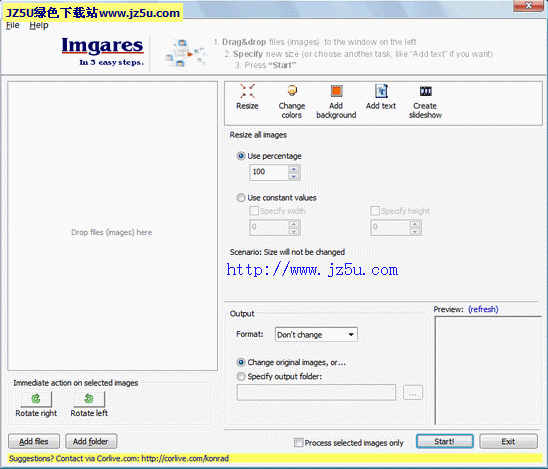Choose the Specify output folder option
548x469 pixels.
pos(241,376)
